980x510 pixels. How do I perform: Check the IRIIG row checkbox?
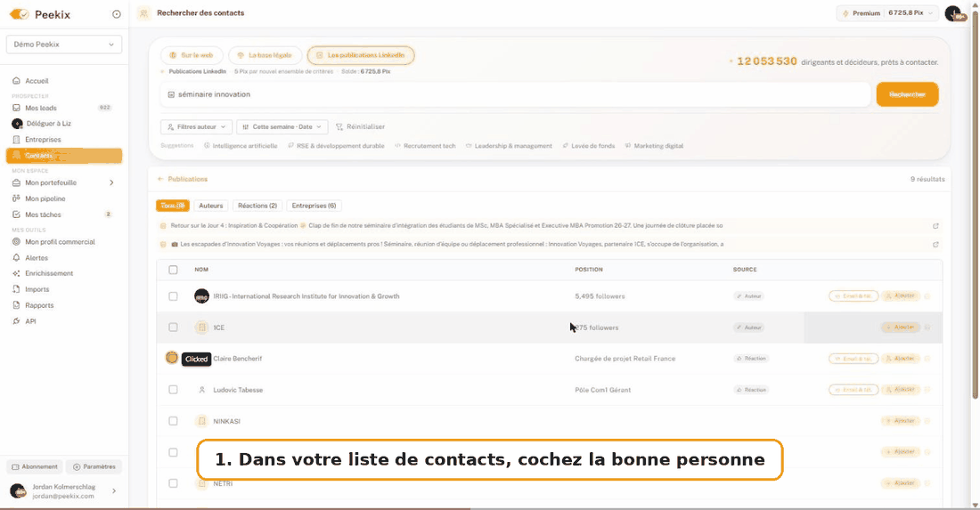[173, 296]
